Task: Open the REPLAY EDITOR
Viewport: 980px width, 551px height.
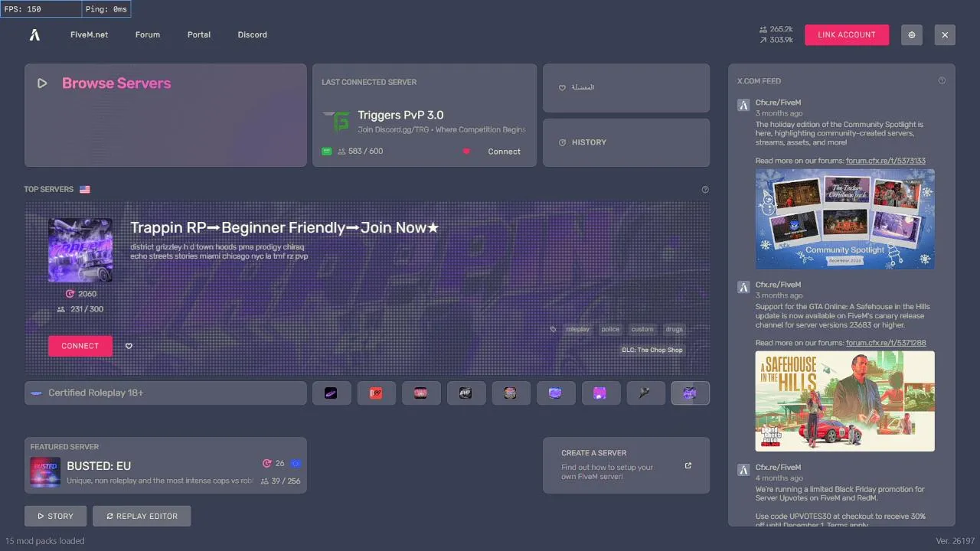Action: (142, 516)
